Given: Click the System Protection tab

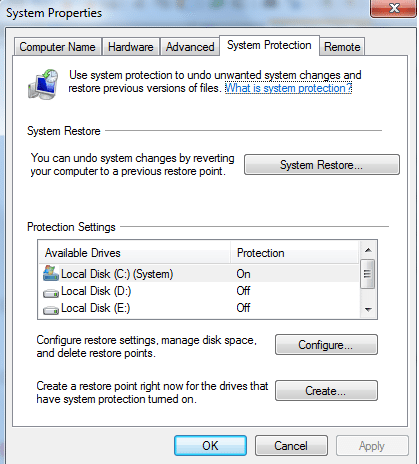Looking at the screenshot, I should point(269,45).
